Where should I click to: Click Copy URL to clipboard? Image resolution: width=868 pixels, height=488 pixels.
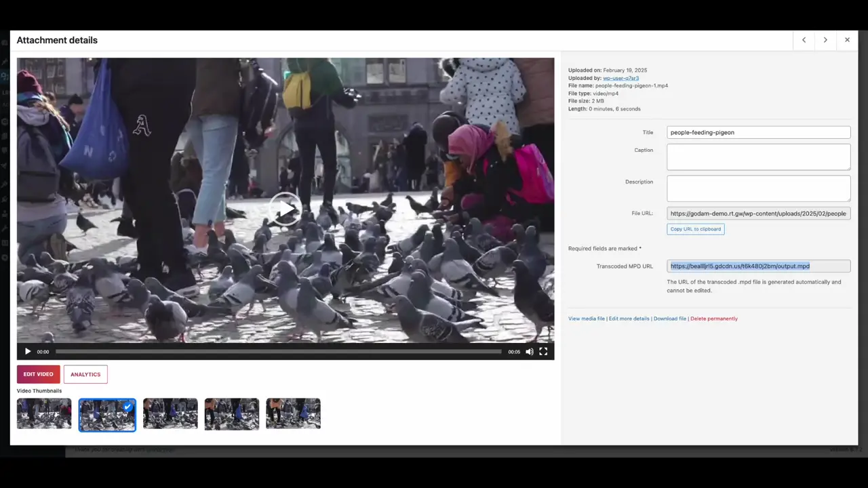(x=696, y=229)
